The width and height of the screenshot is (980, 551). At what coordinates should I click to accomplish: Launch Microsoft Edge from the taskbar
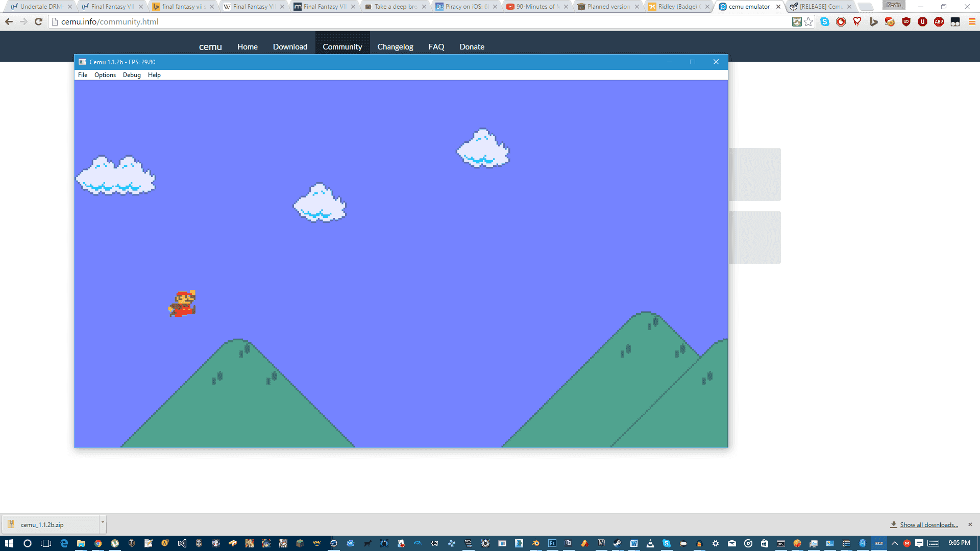click(64, 543)
